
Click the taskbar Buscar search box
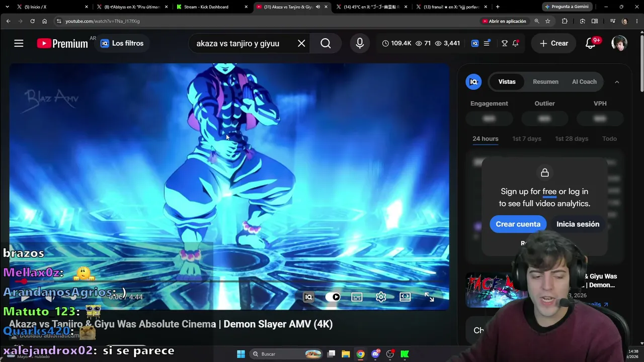tap(286, 354)
